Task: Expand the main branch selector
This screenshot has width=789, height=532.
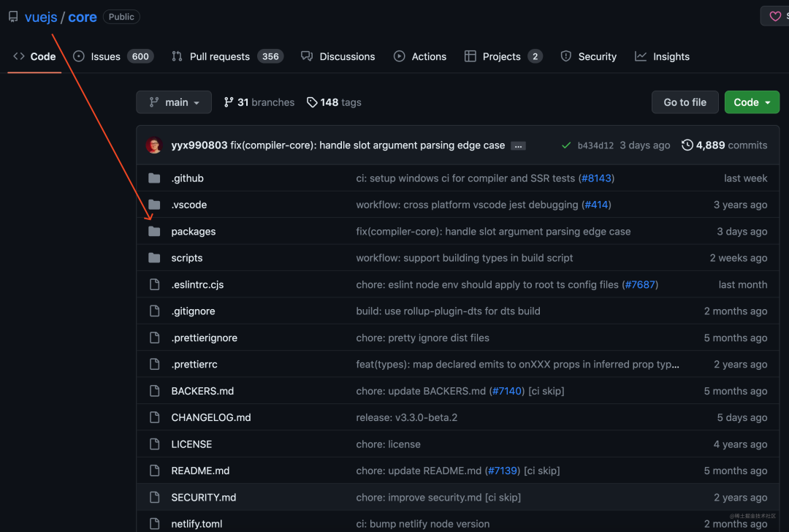Action: point(174,102)
